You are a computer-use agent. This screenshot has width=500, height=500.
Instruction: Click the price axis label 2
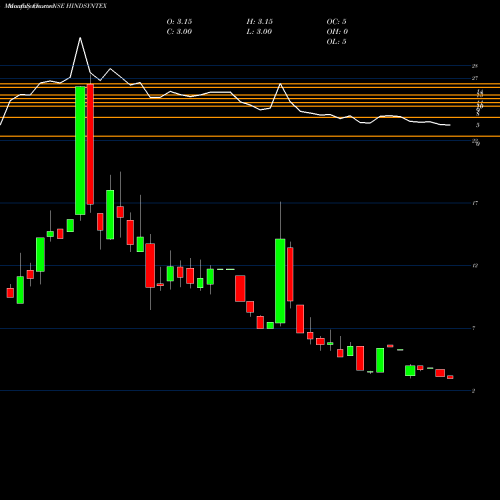(474, 391)
